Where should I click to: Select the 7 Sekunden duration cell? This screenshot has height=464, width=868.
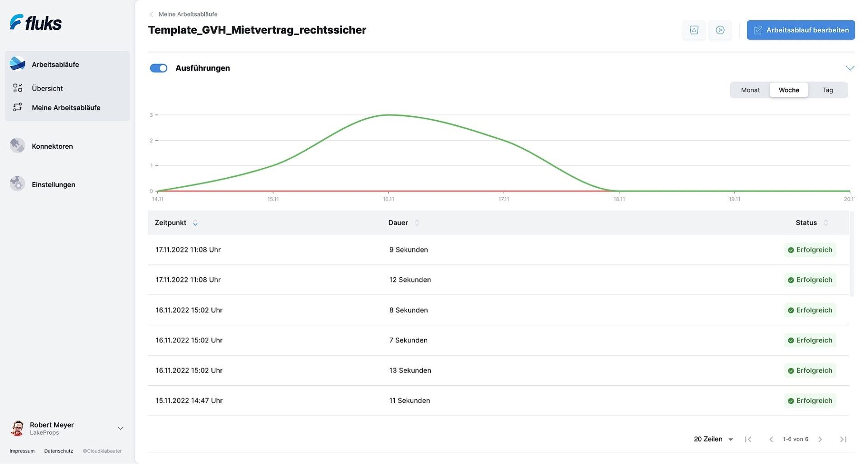coord(408,340)
